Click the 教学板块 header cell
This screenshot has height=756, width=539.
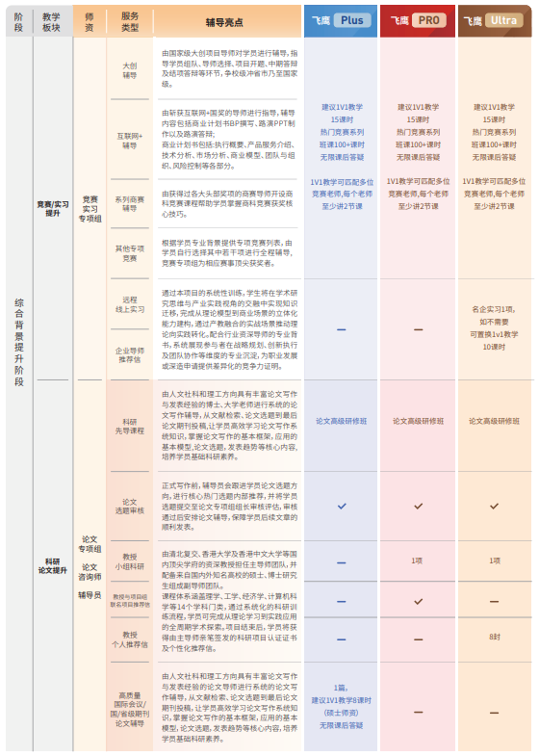52,22
